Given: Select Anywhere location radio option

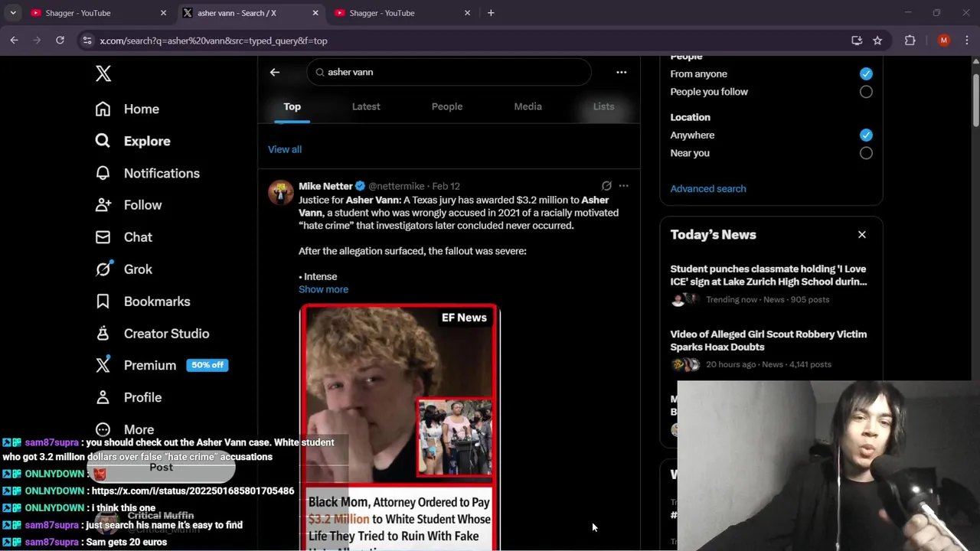Looking at the screenshot, I should (x=866, y=135).
